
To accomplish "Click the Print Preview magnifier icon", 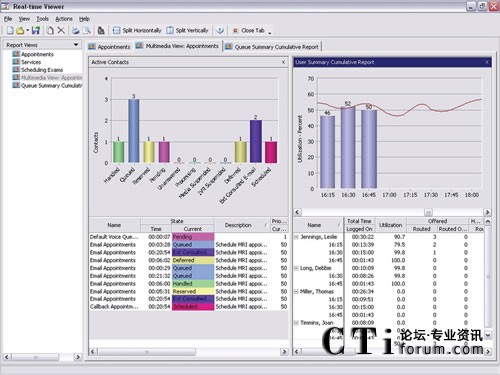I will pyautogui.click(x=87, y=31).
